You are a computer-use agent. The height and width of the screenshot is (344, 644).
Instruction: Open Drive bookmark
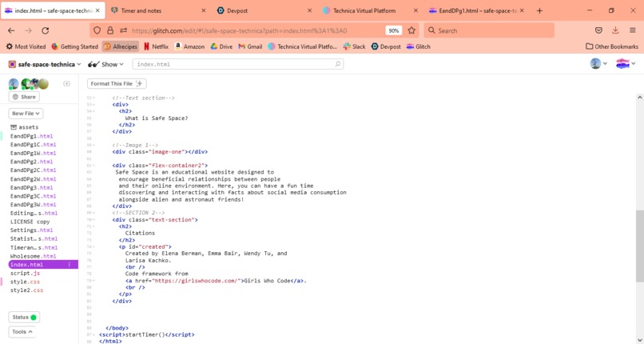point(222,46)
